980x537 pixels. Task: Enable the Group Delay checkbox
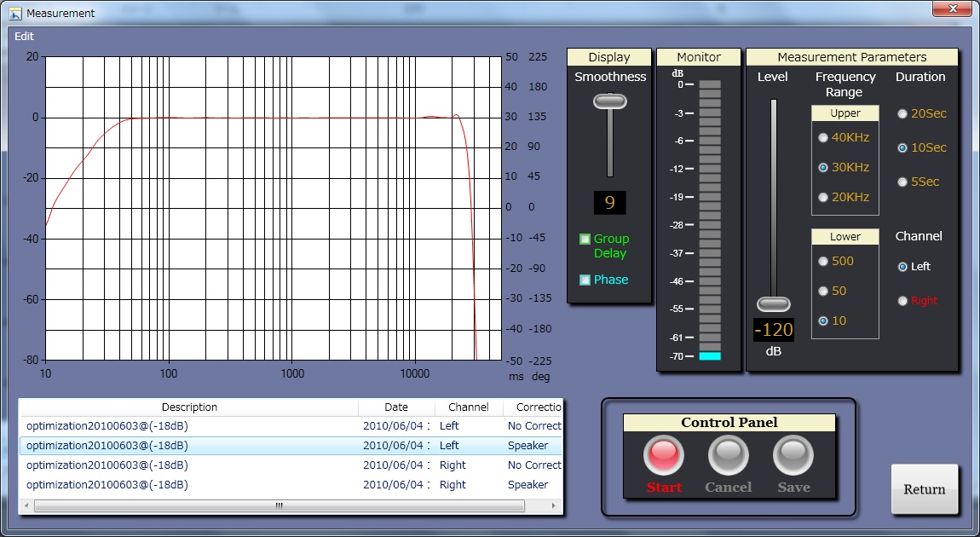pyautogui.click(x=585, y=240)
